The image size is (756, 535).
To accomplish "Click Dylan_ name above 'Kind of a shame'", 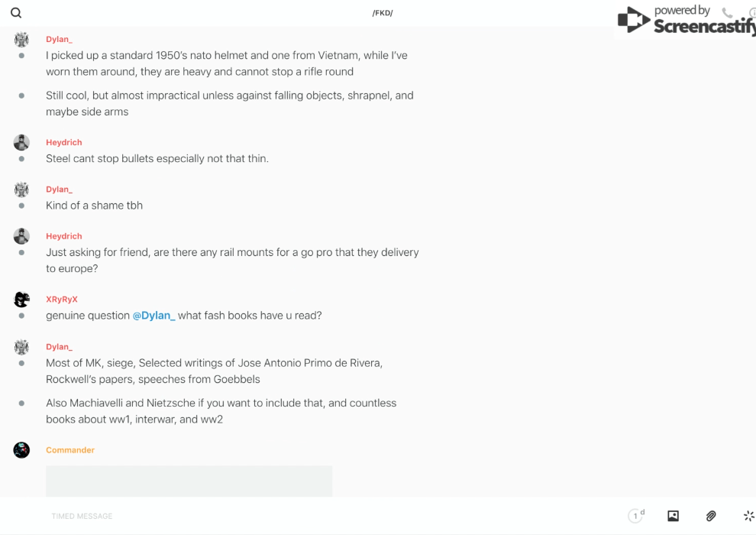I will [x=59, y=190].
